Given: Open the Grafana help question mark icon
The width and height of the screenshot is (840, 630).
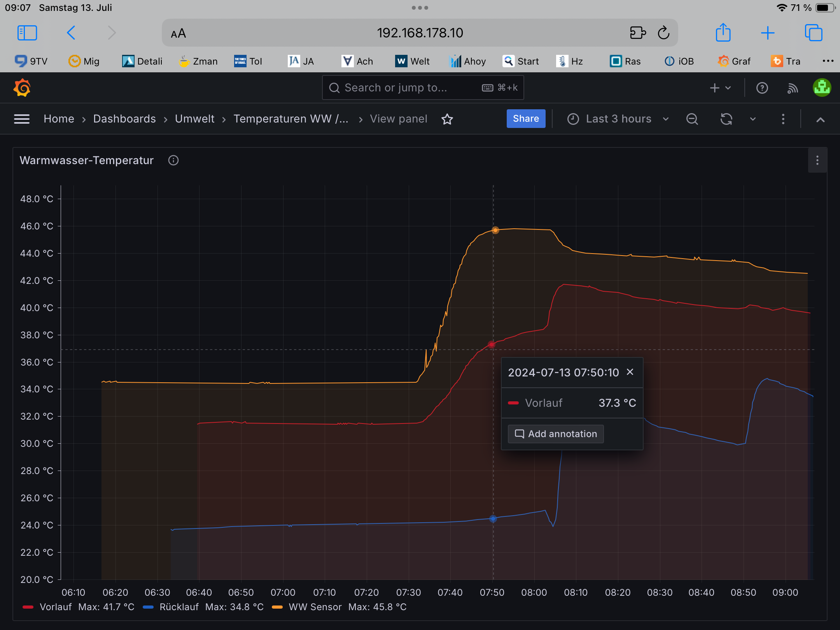Looking at the screenshot, I should pos(762,88).
